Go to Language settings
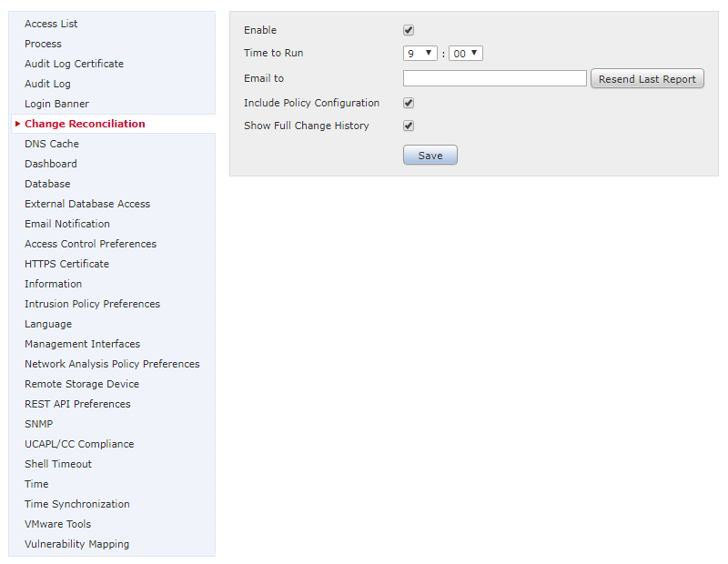 [48, 324]
